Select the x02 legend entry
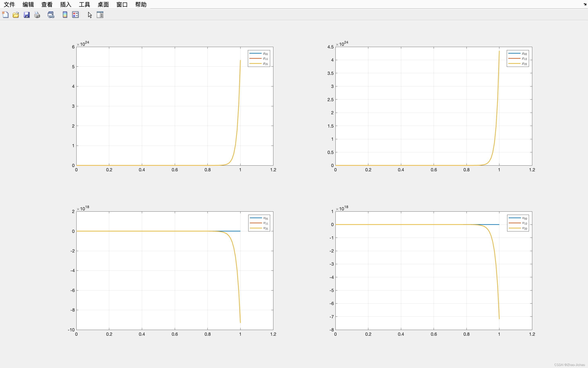 tap(518, 53)
